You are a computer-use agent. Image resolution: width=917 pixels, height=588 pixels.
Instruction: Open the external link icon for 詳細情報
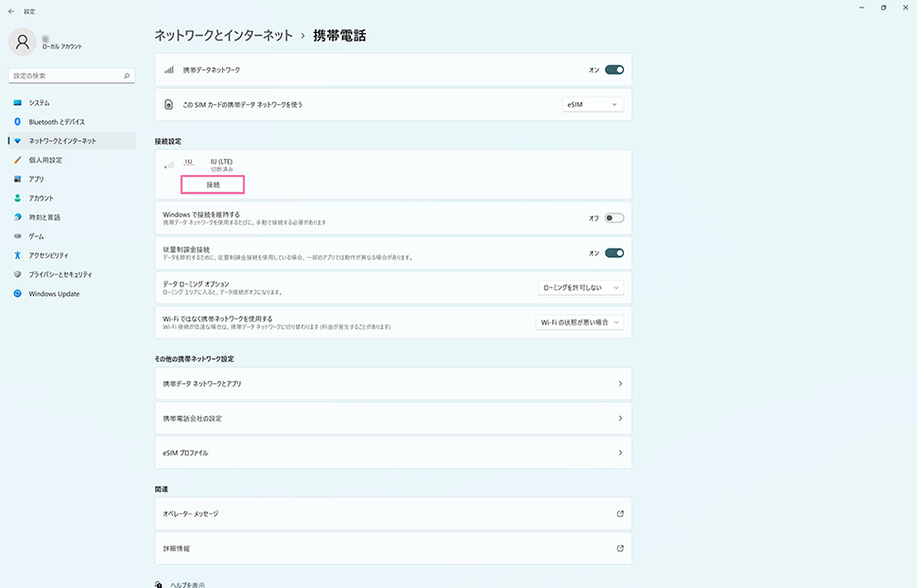coord(620,548)
